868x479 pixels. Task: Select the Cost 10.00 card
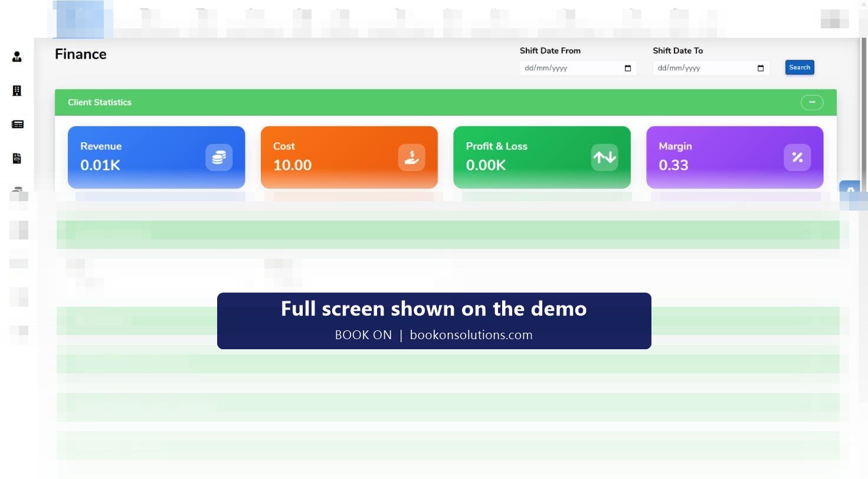coord(349,158)
